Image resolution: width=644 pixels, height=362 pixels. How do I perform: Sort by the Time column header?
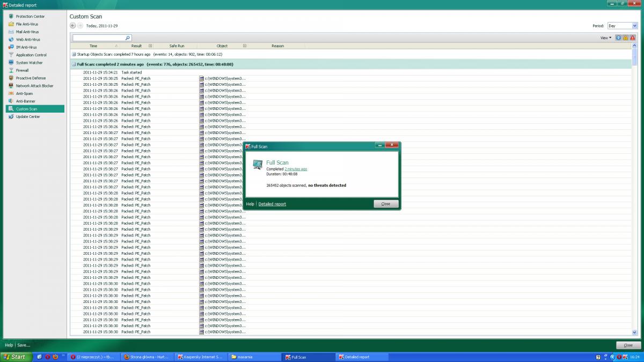(x=93, y=46)
